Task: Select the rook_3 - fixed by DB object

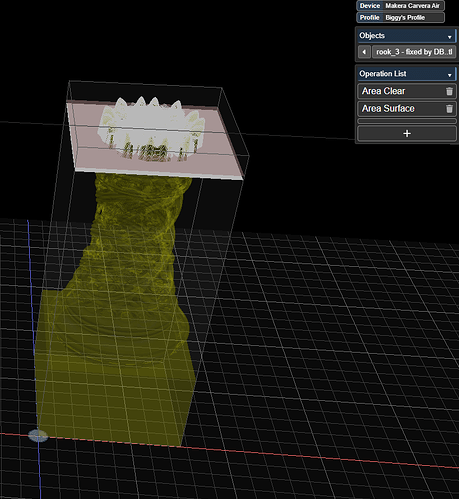Action: point(414,52)
